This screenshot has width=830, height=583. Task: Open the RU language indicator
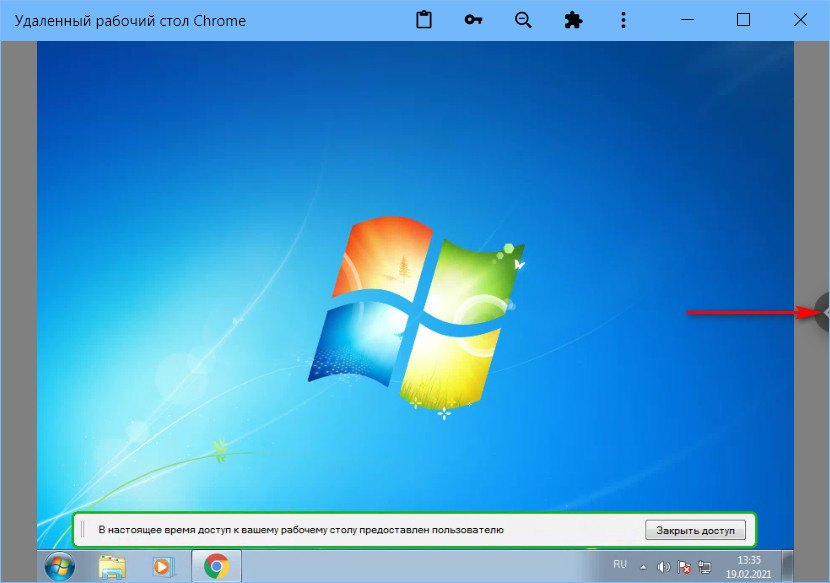pyautogui.click(x=620, y=565)
